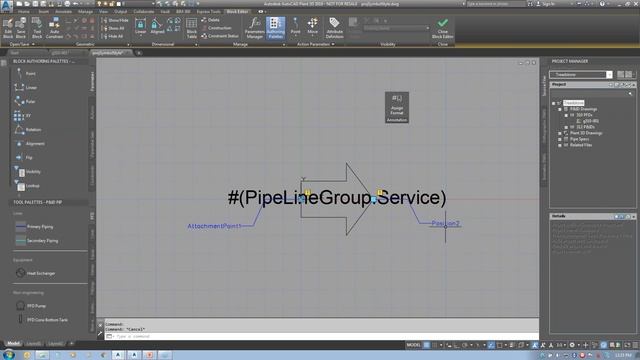Click Show All constraints button

113,28
